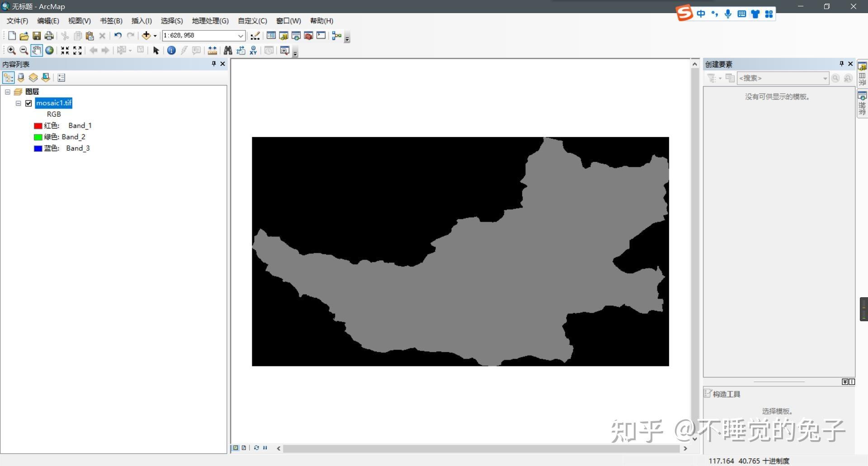Open table of contents Options button
868x466 pixels.
(61, 78)
